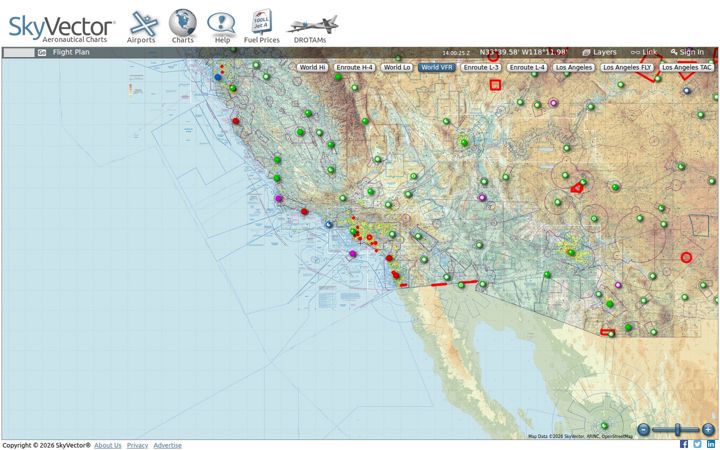720x450 pixels.
Task: Switch to the Enroute H-4 chart
Action: click(x=354, y=68)
